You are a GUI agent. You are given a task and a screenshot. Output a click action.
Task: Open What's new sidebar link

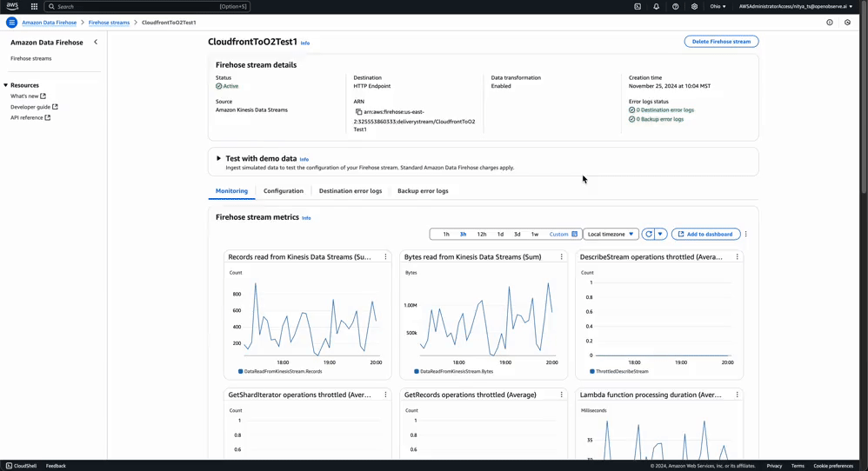tap(28, 96)
